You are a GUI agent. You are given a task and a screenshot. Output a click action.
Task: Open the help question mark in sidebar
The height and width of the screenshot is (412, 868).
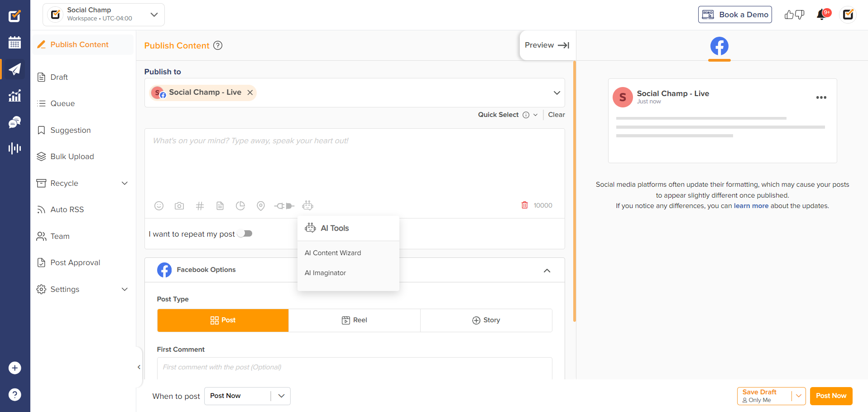coord(15,394)
